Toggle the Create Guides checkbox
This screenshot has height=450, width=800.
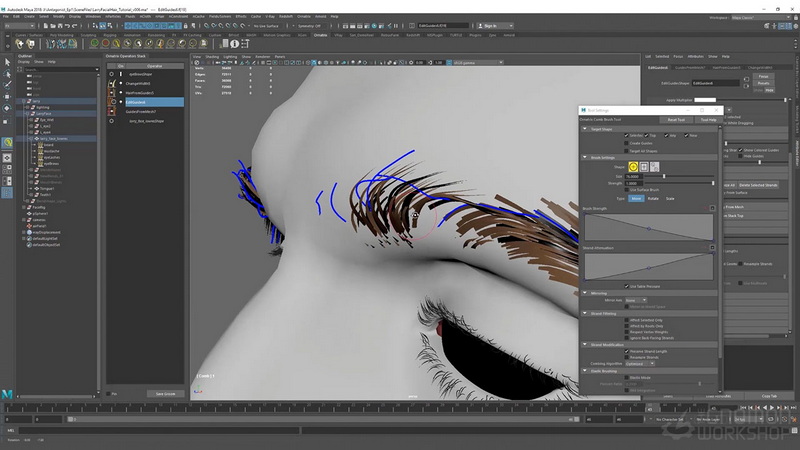coord(627,143)
